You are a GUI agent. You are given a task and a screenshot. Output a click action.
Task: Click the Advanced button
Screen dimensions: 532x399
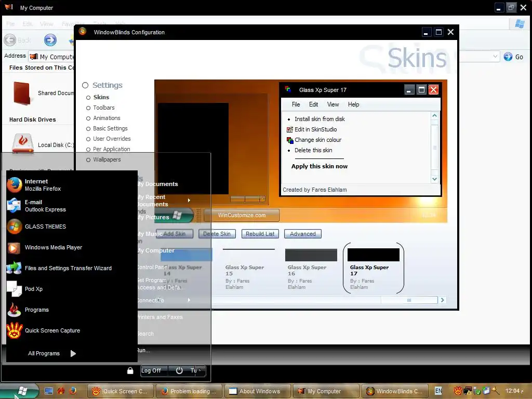303,234
